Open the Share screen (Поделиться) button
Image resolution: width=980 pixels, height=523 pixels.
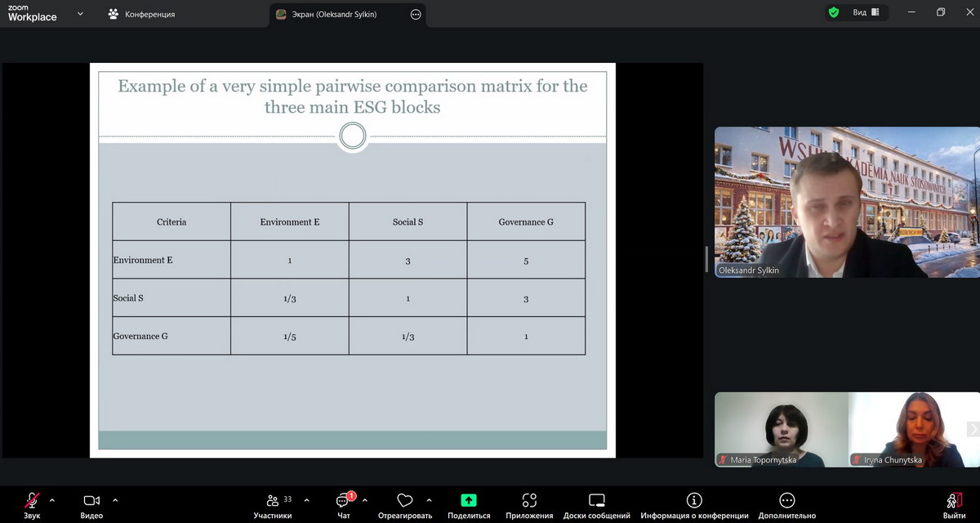click(469, 501)
